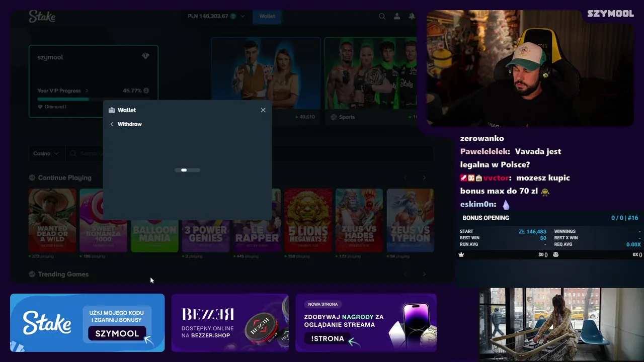Screen dimensions: 644x362
Task: Open the Casino category dropdown
Action: [x=46, y=153]
